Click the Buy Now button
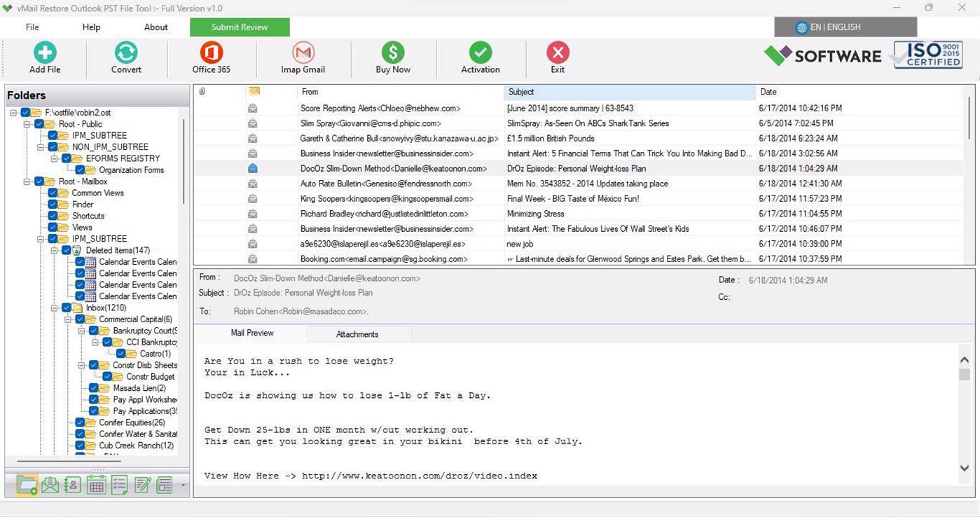 pyautogui.click(x=392, y=56)
